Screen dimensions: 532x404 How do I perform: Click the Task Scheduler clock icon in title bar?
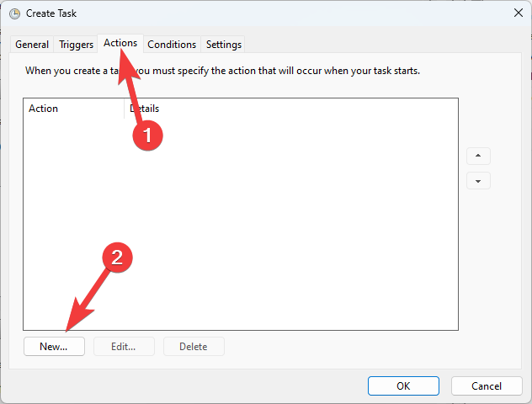coord(14,13)
